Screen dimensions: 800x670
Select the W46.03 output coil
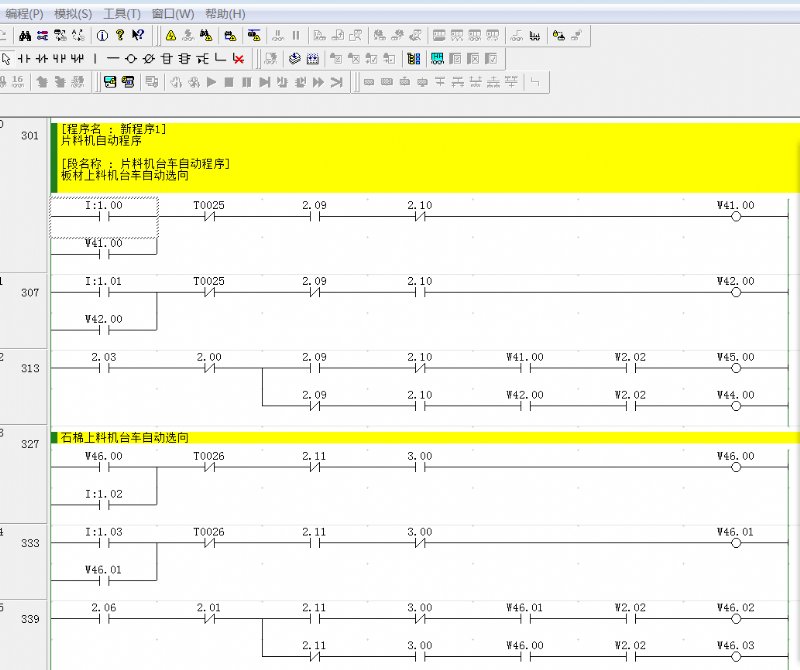coord(736,656)
